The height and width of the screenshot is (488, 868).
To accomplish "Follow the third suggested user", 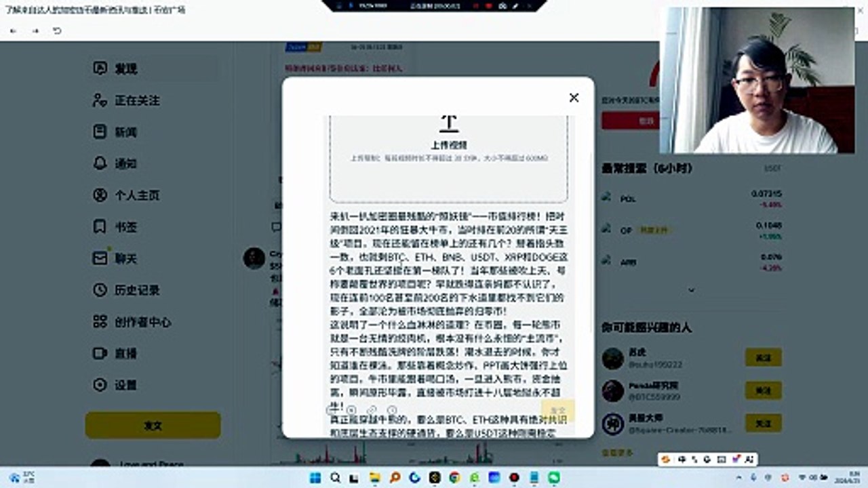I will click(763, 424).
